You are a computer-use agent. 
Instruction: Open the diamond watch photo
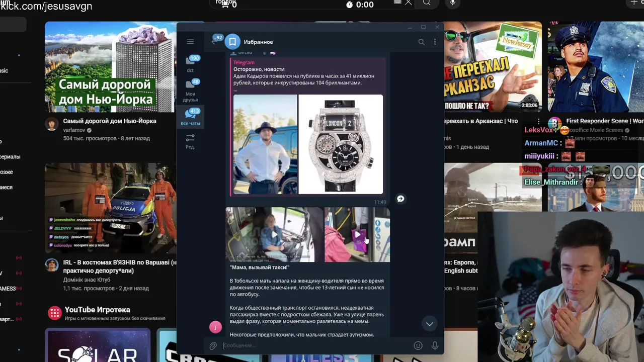(341, 144)
